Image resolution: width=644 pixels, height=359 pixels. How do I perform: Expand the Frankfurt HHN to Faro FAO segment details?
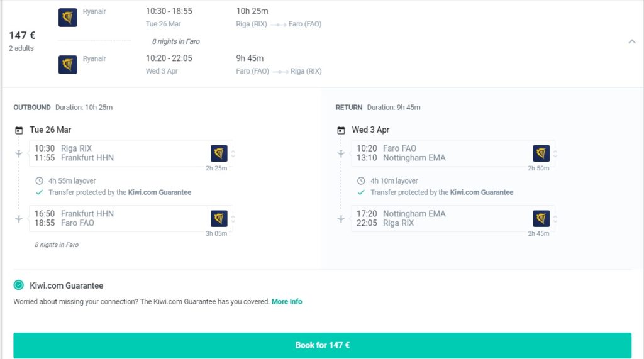[x=233, y=219]
